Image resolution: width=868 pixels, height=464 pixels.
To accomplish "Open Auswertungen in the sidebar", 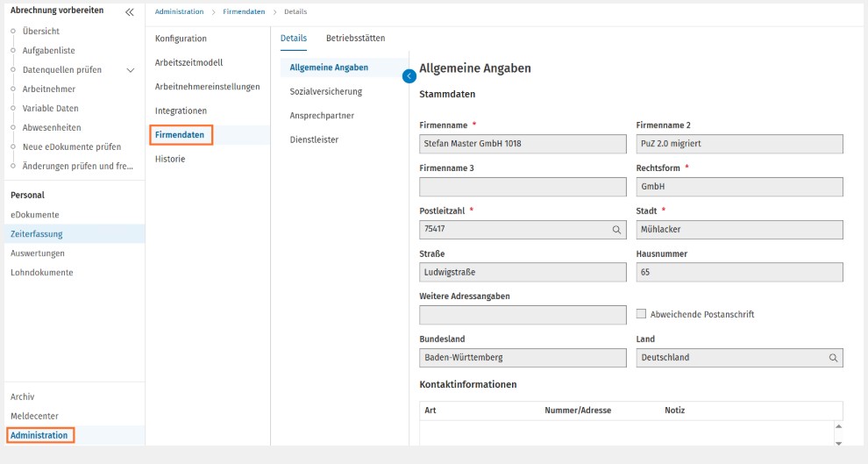I will tap(38, 253).
